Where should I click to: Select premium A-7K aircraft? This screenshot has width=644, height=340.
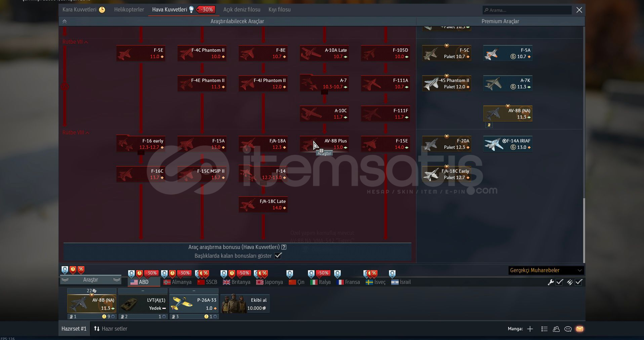point(508,84)
